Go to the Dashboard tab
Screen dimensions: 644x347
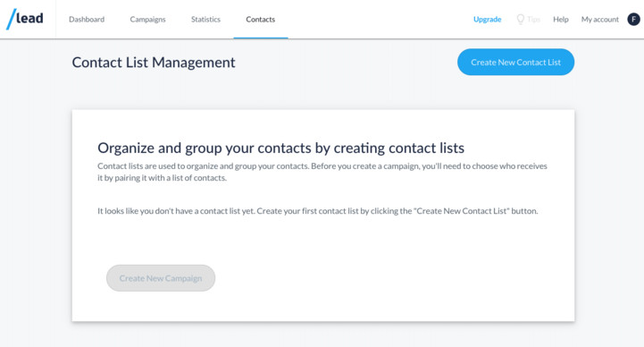[x=87, y=20]
